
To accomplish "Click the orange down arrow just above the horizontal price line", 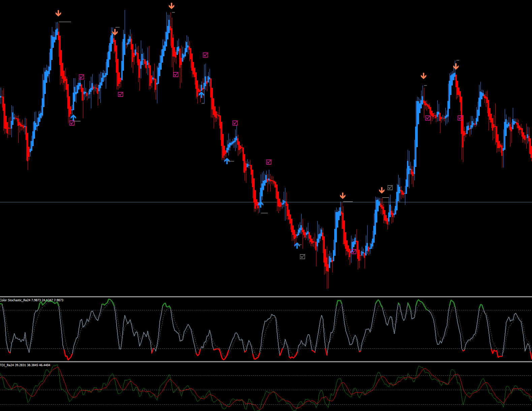I will click(x=343, y=196).
